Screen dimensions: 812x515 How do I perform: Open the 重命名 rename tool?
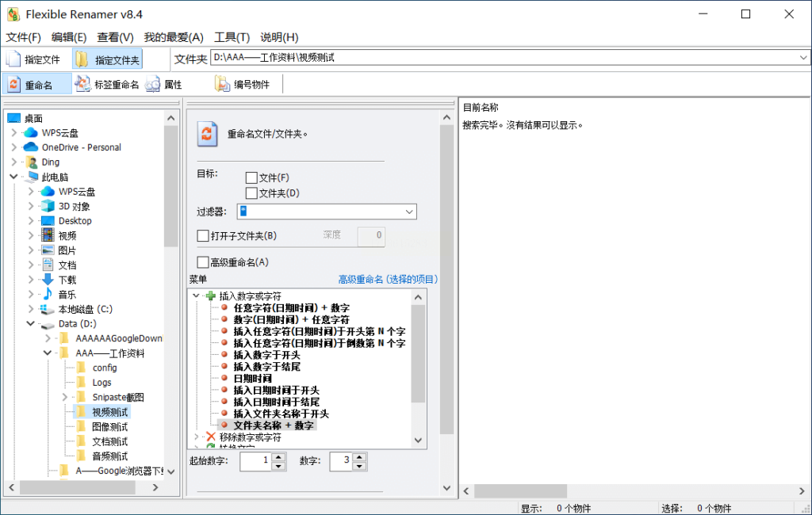(36, 84)
